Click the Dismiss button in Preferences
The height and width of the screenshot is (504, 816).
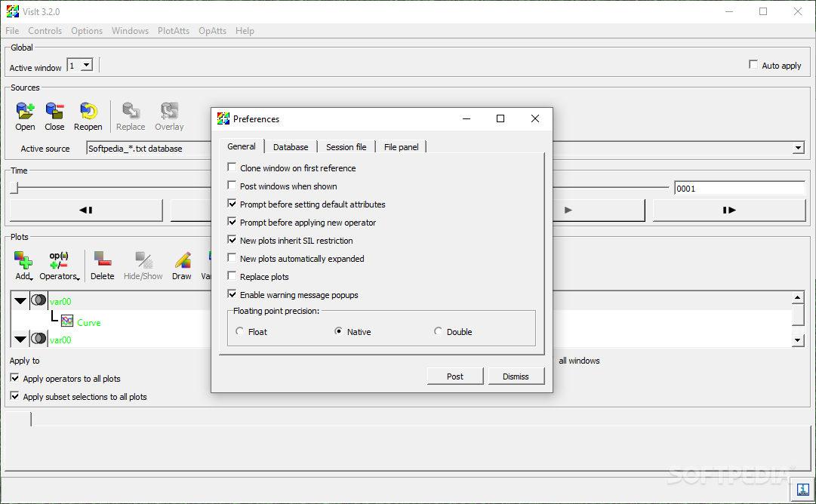click(516, 376)
